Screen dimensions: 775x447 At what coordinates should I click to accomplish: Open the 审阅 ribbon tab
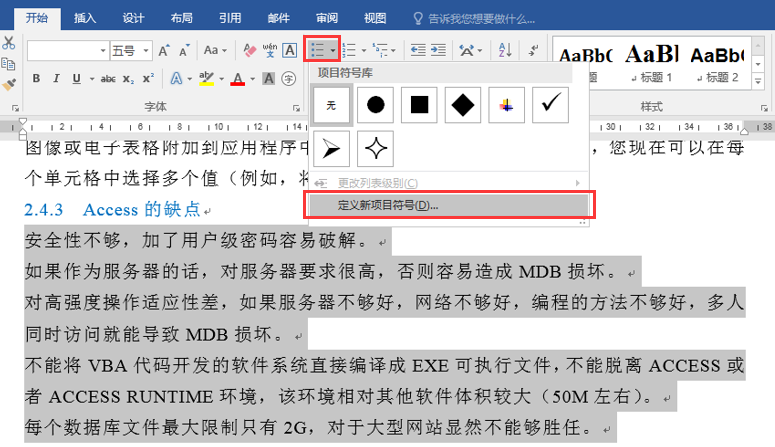pyautogui.click(x=326, y=17)
